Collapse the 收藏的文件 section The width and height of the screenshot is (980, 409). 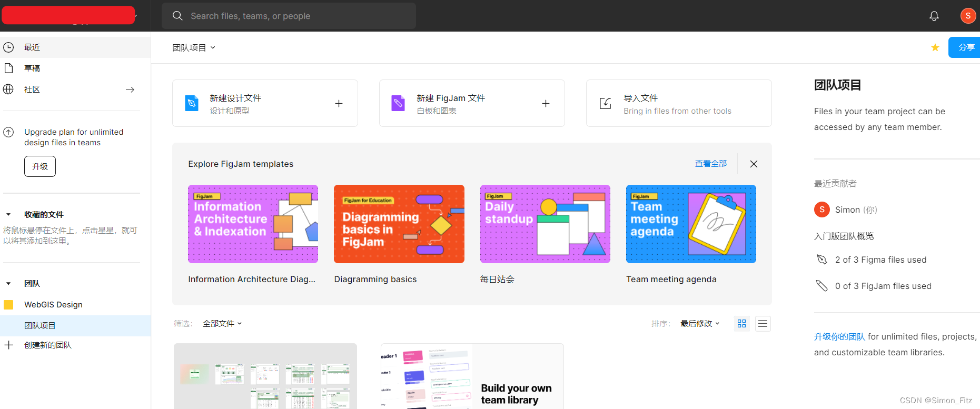tap(8, 215)
